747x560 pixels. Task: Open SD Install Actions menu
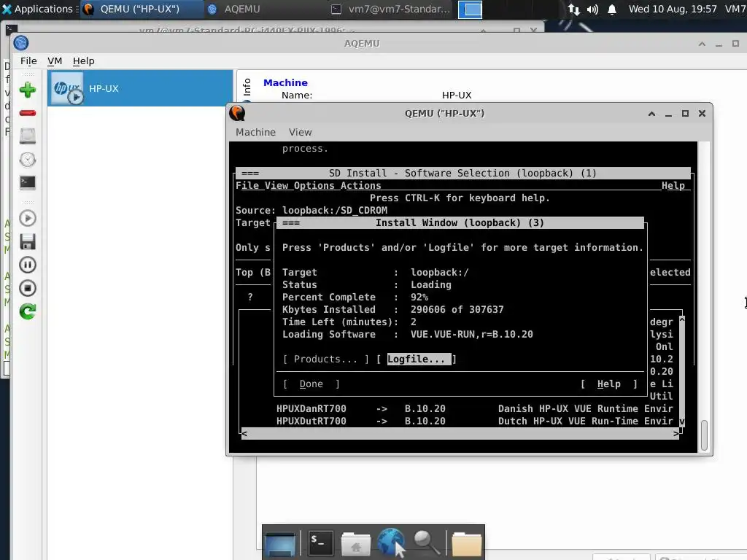coord(360,186)
